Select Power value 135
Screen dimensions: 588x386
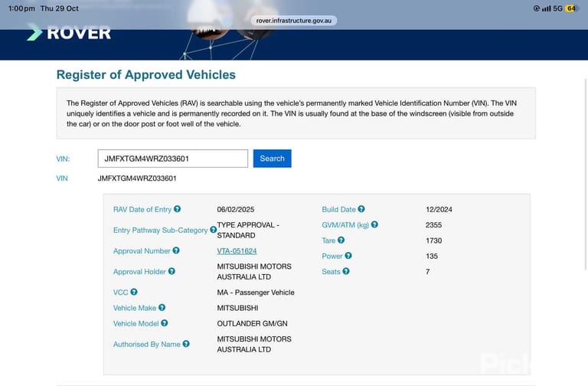[x=432, y=256]
